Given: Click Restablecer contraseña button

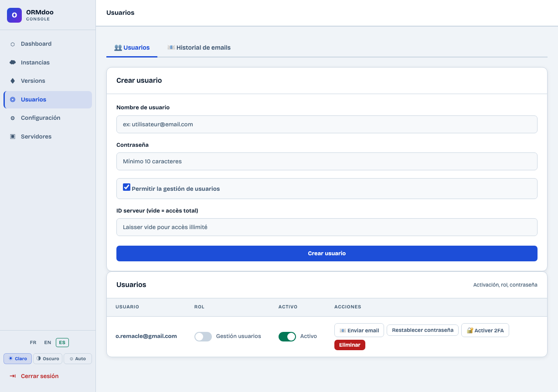Looking at the screenshot, I should 423,330.
